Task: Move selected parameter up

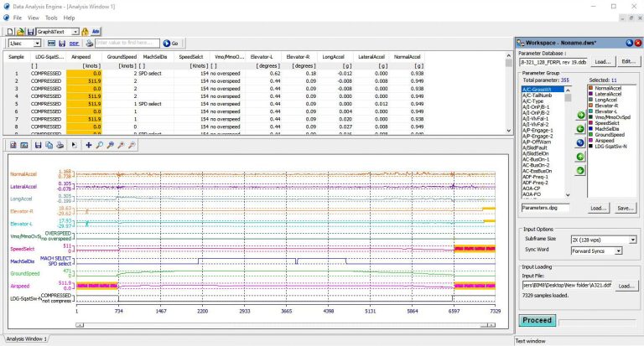Action: pos(580,157)
